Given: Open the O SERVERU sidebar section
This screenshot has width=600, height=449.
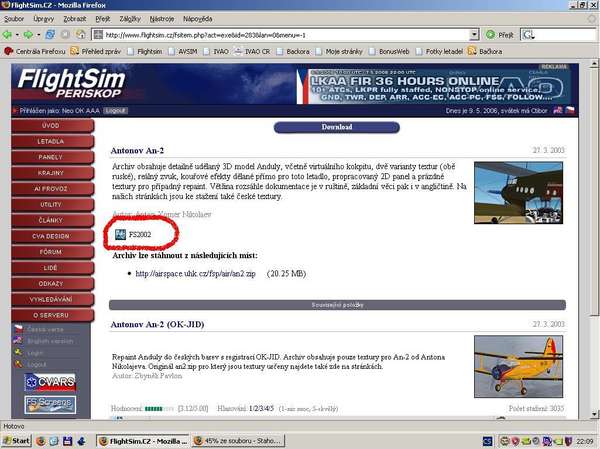Looking at the screenshot, I should 52,315.
